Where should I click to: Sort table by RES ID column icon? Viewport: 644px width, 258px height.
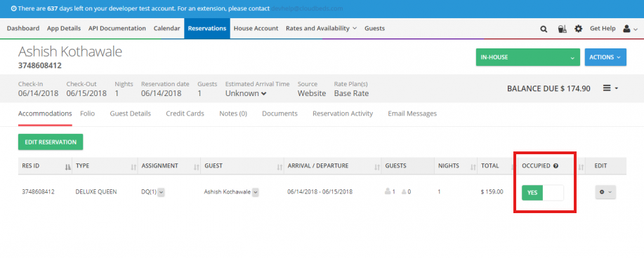[x=67, y=167]
